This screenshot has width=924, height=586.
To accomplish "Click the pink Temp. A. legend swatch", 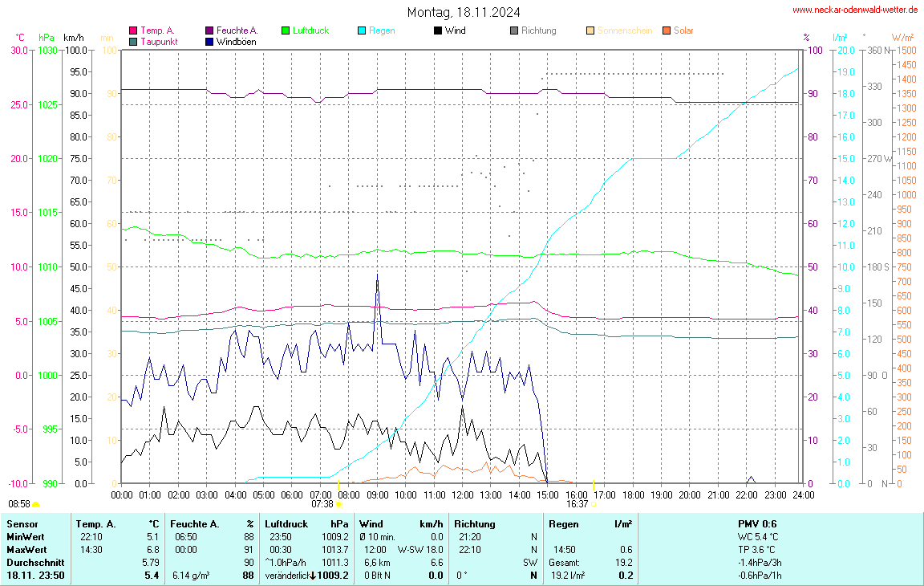I will pyautogui.click(x=133, y=31).
